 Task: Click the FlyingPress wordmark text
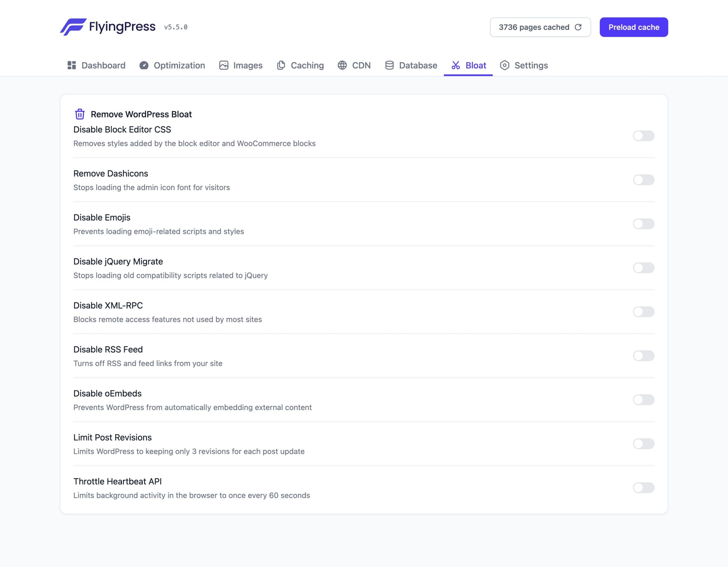coord(122,27)
